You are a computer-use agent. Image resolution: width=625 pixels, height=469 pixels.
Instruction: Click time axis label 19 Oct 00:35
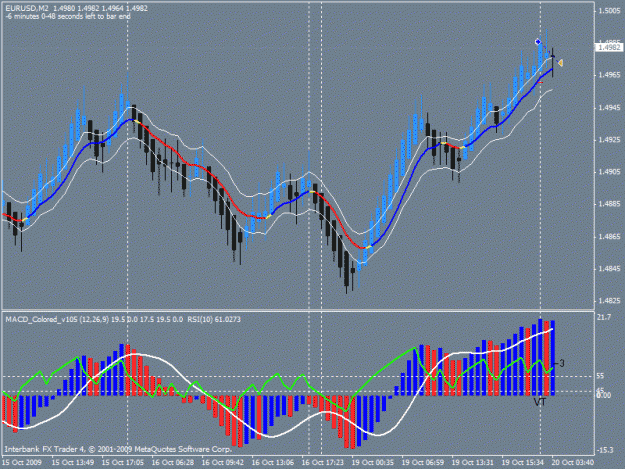click(x=372, y=463)
